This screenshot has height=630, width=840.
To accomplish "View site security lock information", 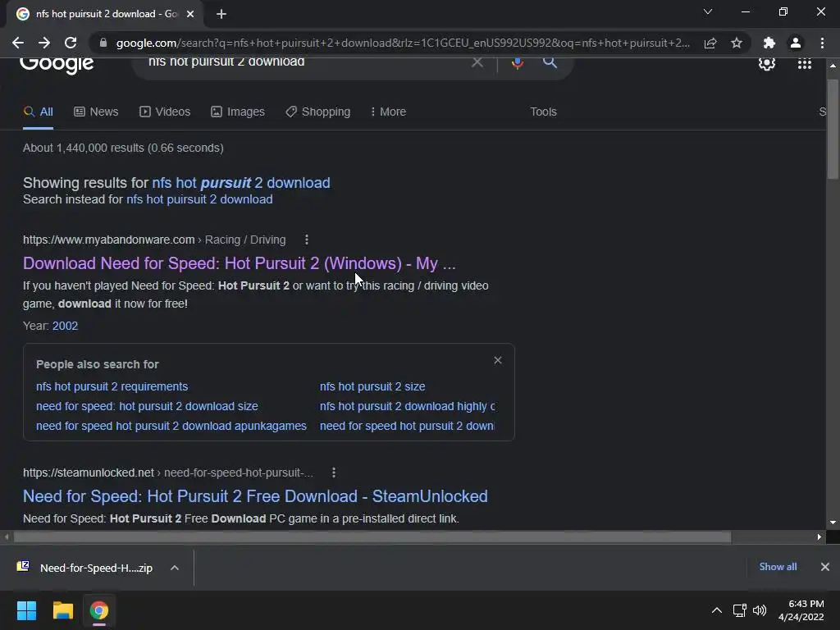I will 103,43.
